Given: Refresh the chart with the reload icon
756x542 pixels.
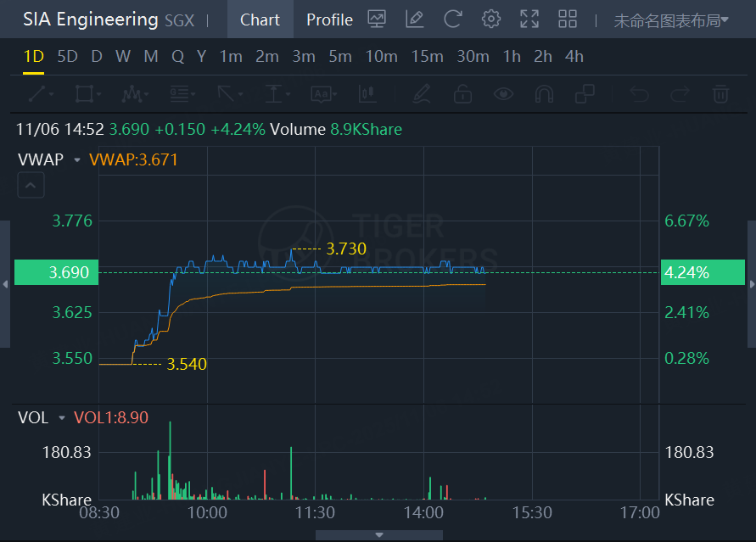Looking at the screenshot, I should click(x=453, y=20).
